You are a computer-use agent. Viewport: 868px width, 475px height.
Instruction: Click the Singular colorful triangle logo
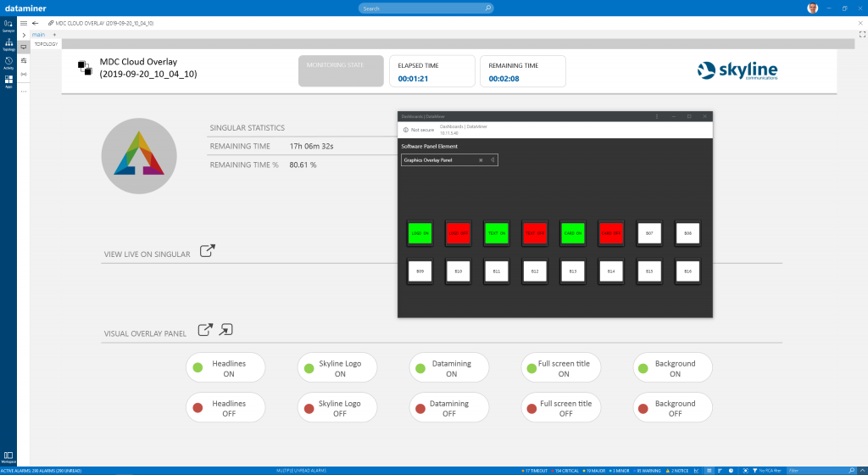[x=139, y=155]
